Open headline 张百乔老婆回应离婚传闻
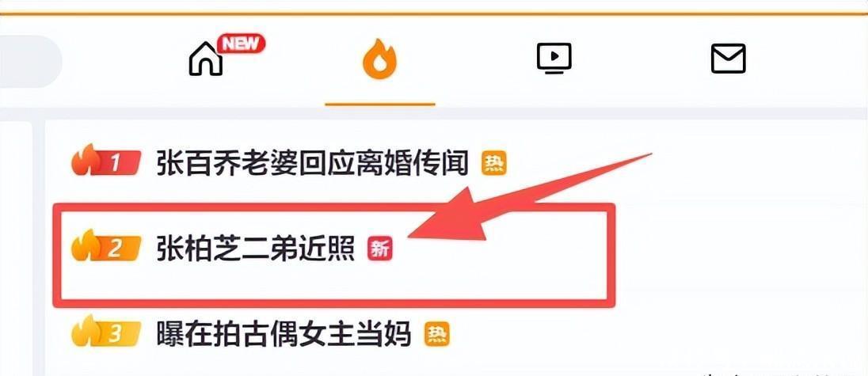868x376 pixels. coord(312,163)
